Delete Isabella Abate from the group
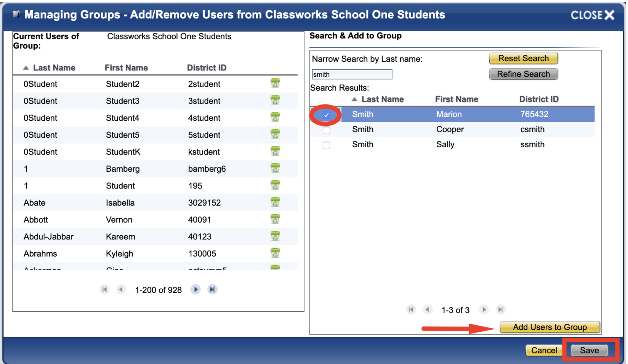Screen dimensions: 628x364 [275, 202]
